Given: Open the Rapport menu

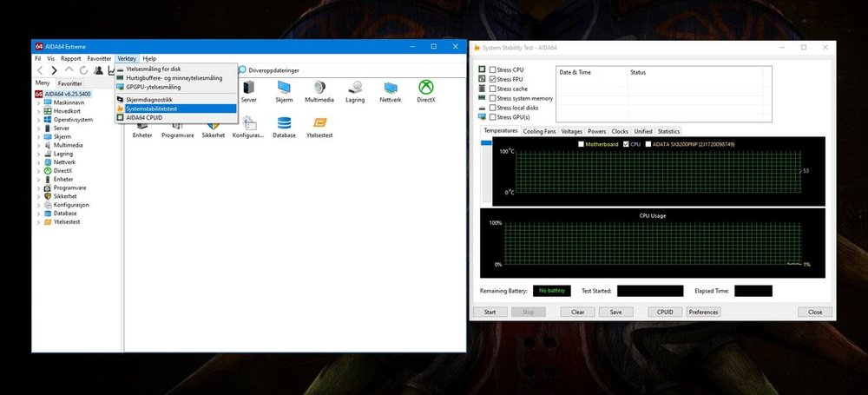Looking at the screenshot, I should click(71, 58).
